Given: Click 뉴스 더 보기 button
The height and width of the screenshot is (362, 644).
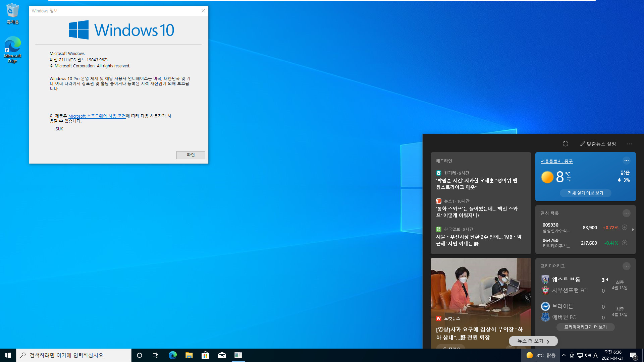Looking at the screenshot, I should click(x=533, y=341).
